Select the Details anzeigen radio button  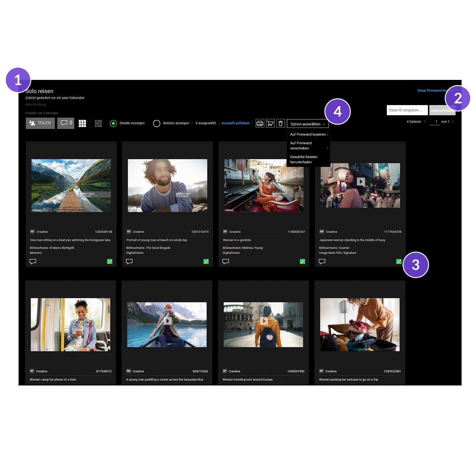coord(114,123)
